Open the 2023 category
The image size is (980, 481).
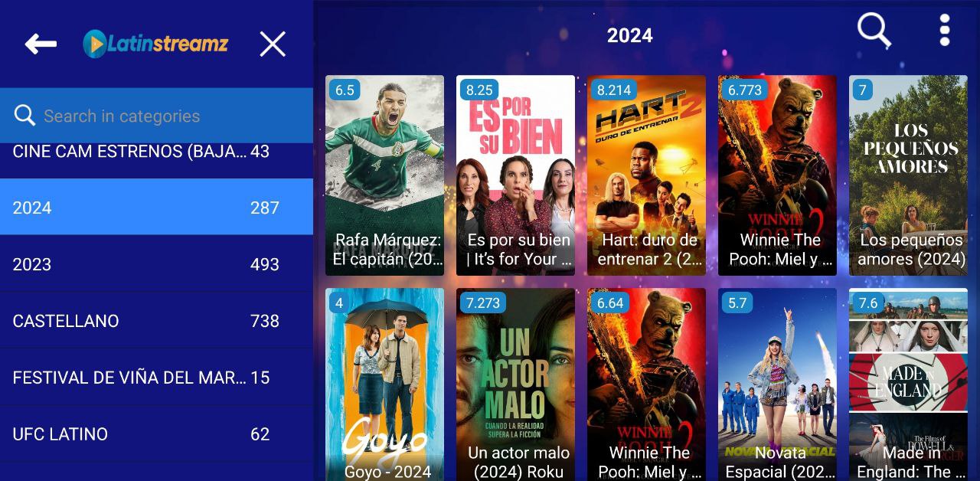point(156,264)
